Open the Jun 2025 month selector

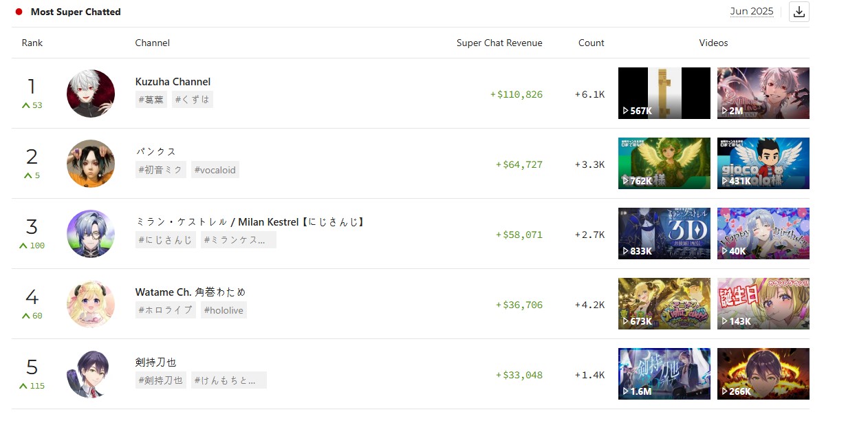[x=752, y=11]
